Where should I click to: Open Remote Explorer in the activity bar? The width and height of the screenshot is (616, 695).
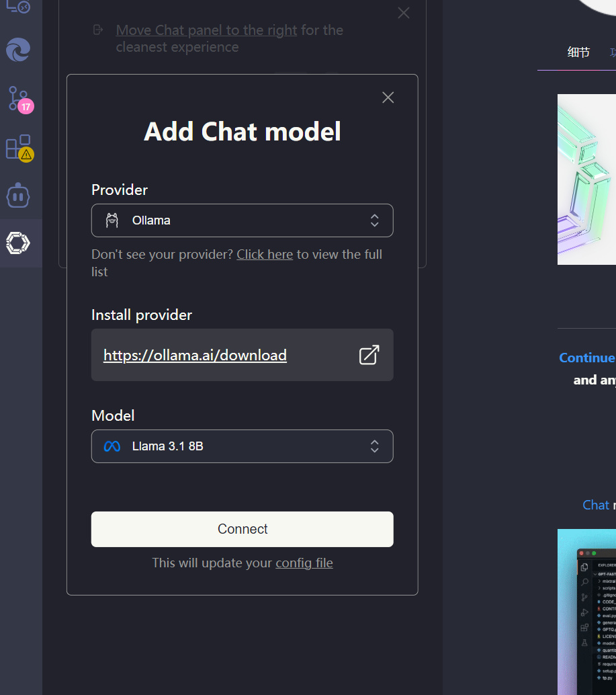pyautogui.click(x=18, y=6)
